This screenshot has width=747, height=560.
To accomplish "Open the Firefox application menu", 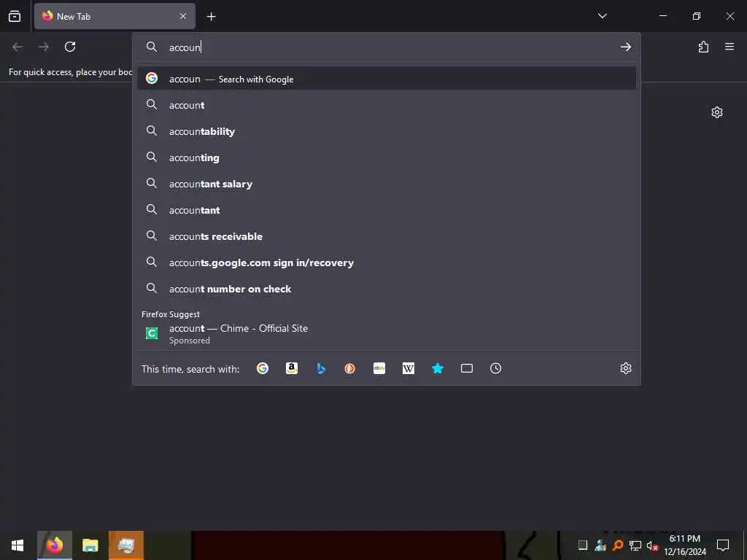I will pyautogui.click(x=729, y=47).
